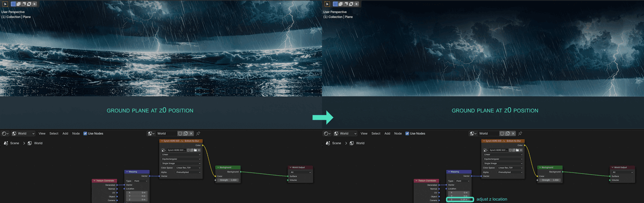Toggle fake user shield for World, right editor
644x203 pixels.
[x=502, y=133]
